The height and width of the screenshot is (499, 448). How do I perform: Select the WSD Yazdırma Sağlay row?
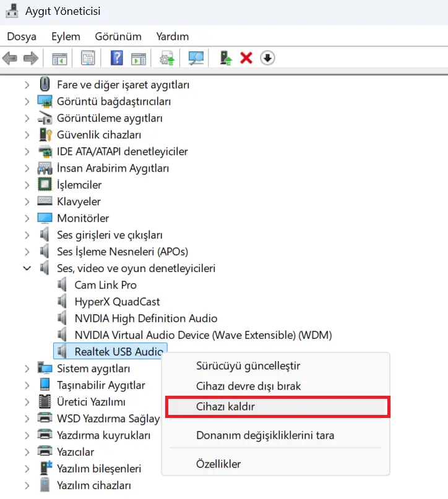(x=108, y=419)
